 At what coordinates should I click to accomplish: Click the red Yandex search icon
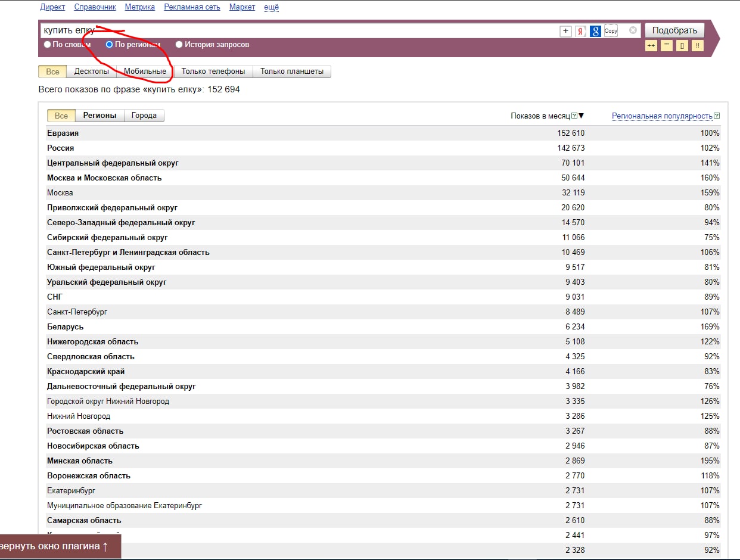click(x=580, y=31)
